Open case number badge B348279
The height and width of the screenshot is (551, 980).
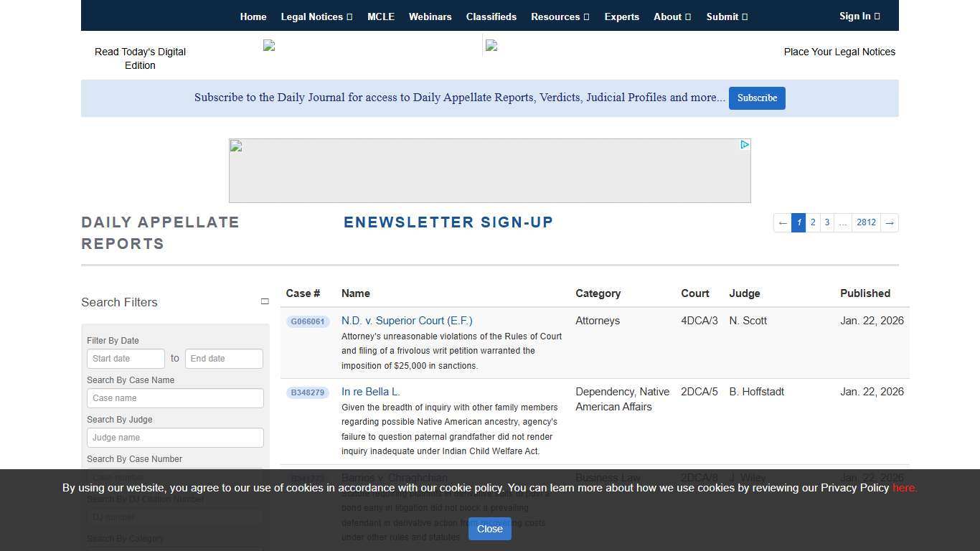click(308, 393)
